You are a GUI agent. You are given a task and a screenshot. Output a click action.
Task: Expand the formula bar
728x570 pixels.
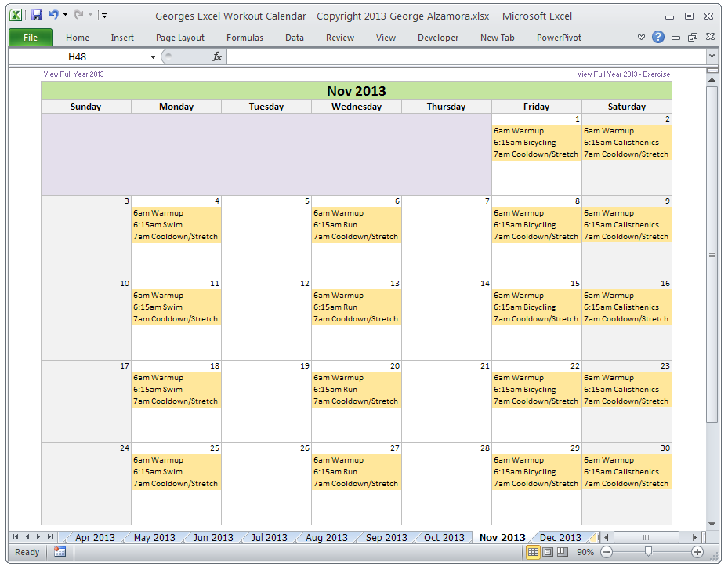tap(712, 56)
